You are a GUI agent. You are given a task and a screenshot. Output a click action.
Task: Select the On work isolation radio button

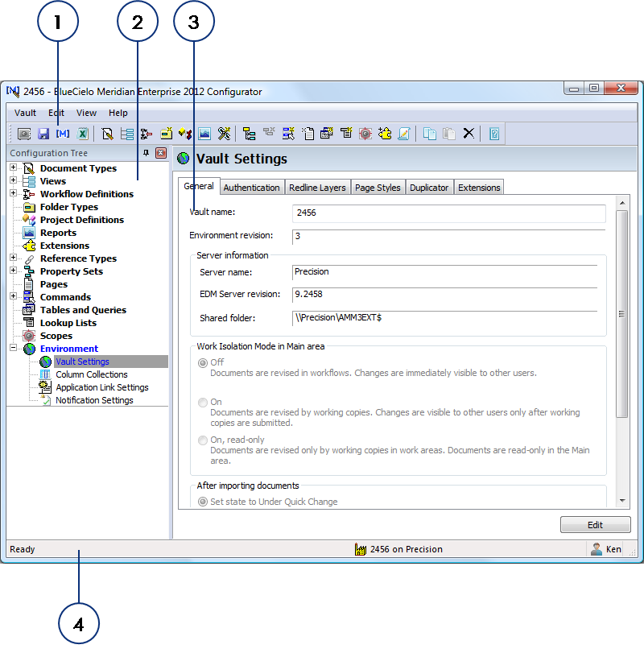[203, 402]
